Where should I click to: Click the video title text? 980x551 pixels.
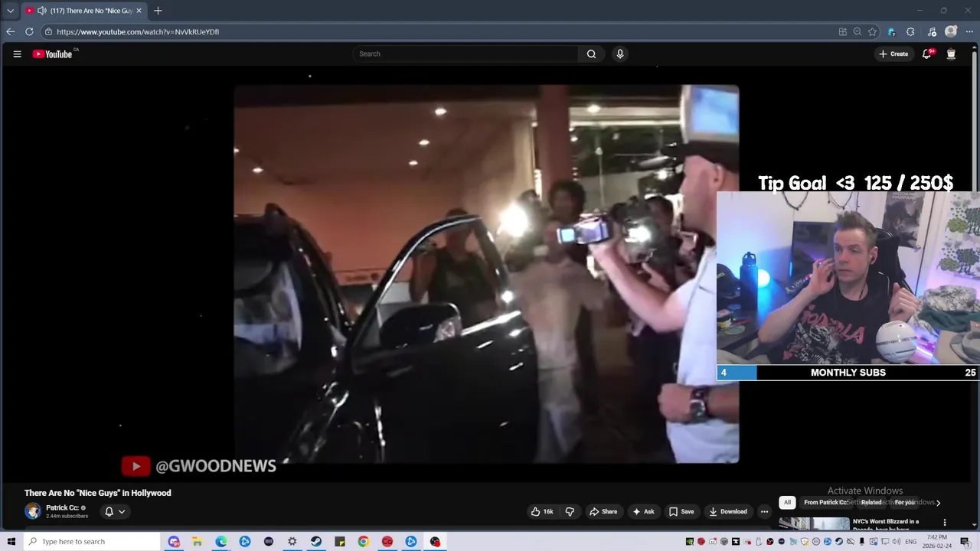(x=98, y=493)
